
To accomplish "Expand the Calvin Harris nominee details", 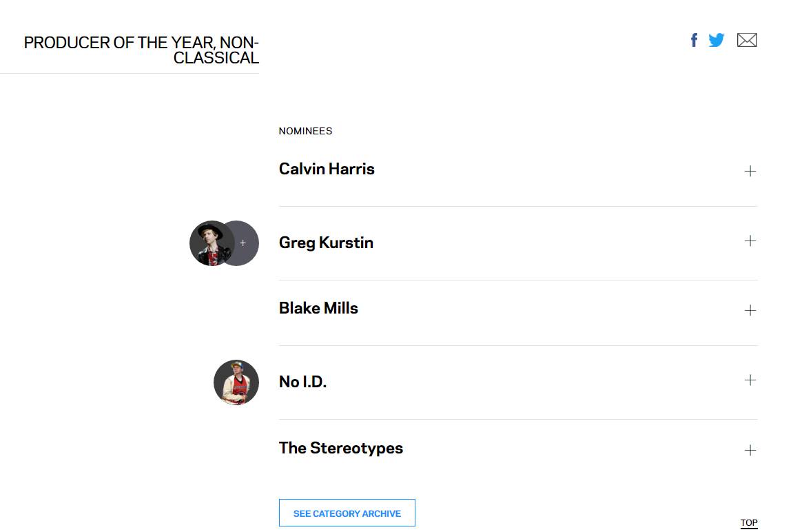I will tap(750, 171).
